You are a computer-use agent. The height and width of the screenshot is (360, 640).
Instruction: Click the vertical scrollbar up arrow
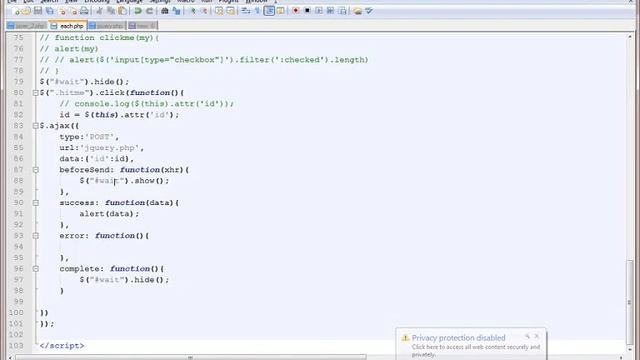pyautogui.click(x=629, y=37)
